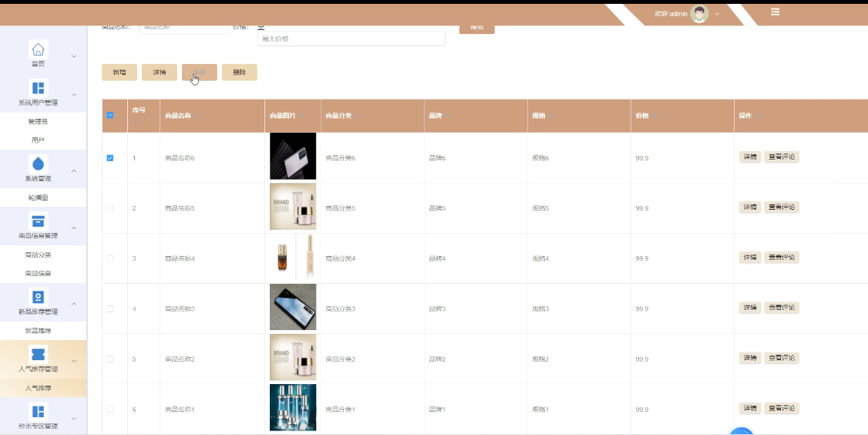This screenshot has width=868, height=435.
Task: Click 查看评论 button in row 商品名称6
Action: pos(782,157)
